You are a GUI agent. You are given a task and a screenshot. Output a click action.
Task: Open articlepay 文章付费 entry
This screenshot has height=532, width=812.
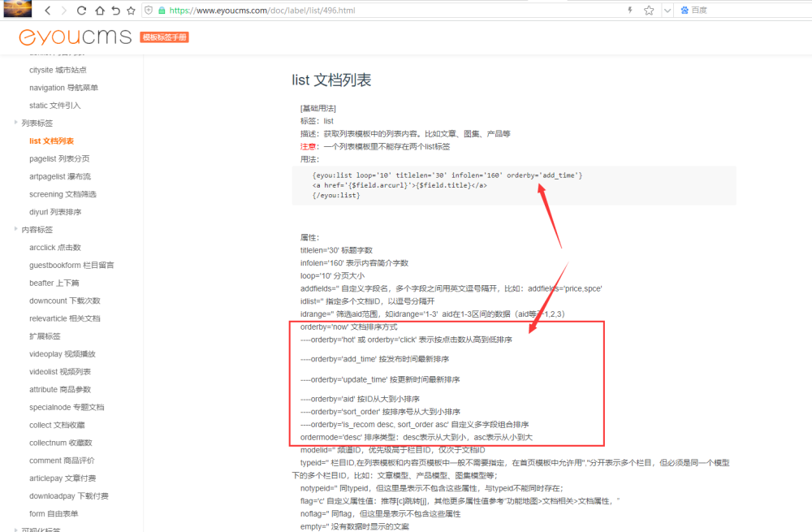[63, 478]
